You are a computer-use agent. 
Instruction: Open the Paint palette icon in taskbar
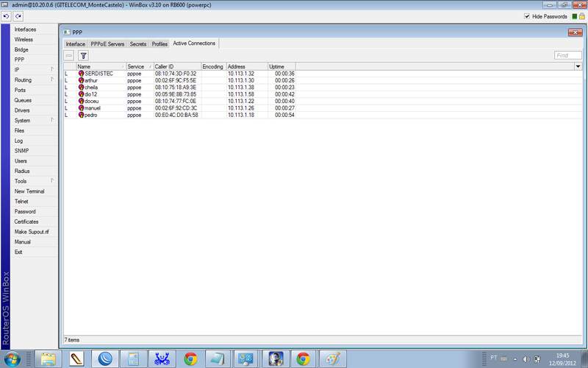coord(332,359)
